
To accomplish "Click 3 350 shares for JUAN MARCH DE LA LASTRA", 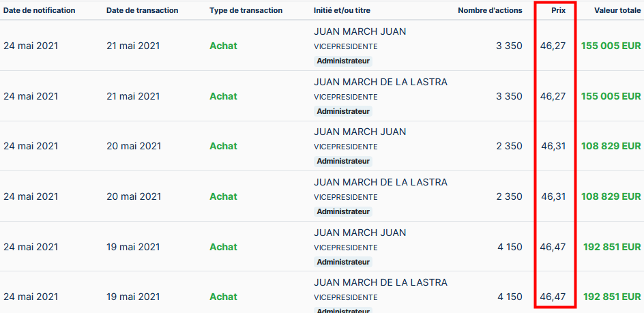I will [x=509, y=96].
